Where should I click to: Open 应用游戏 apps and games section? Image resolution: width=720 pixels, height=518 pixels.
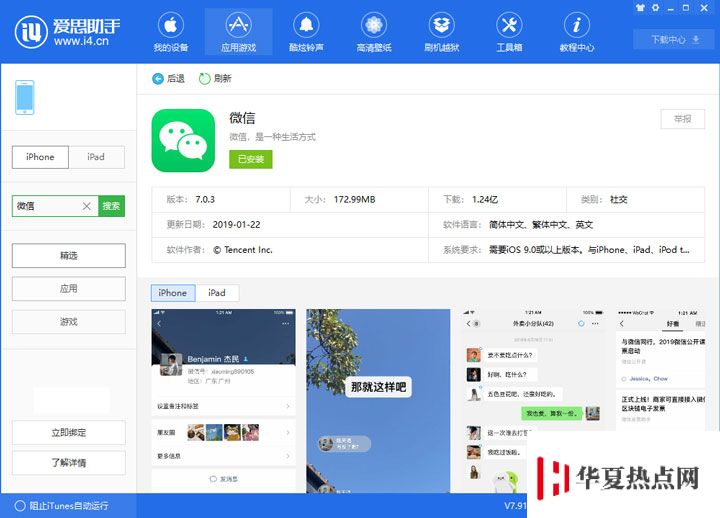[238, 32]
